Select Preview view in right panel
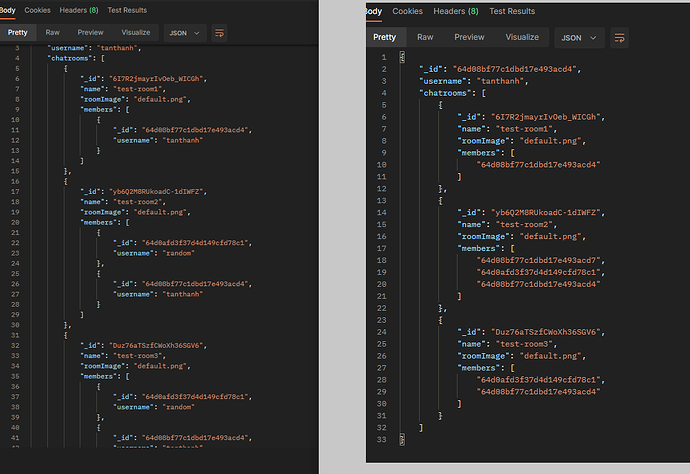Screen dimensions: 690x474 coord(469,37)
